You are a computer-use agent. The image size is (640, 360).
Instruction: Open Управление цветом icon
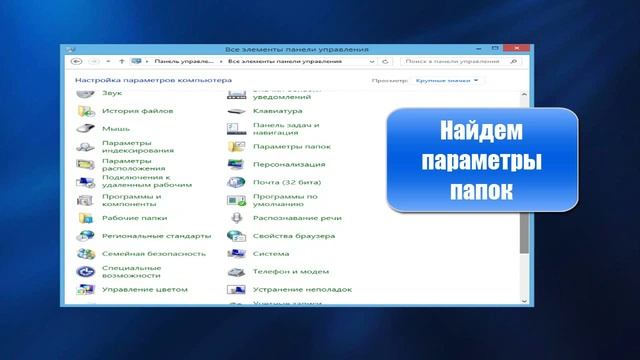(x=86, y=289)
